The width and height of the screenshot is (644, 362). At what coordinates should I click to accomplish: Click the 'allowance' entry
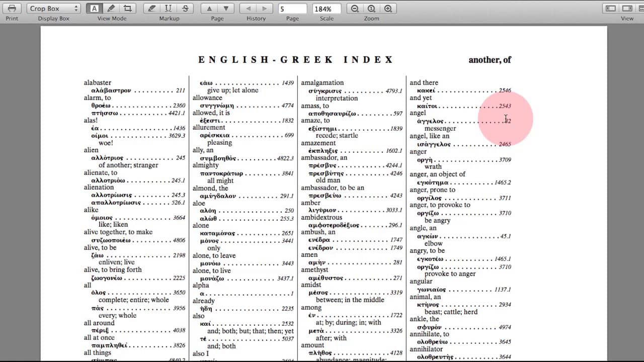coord(207,98)
